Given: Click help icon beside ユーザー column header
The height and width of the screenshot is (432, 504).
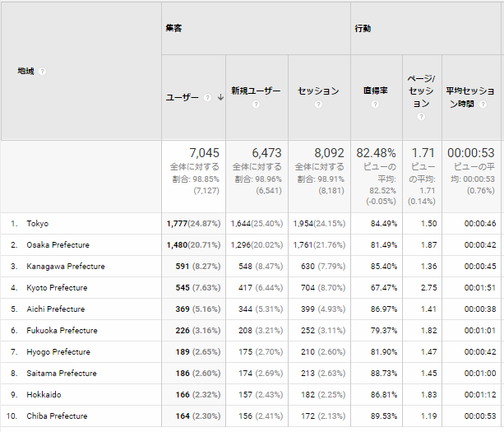Looking at the screenshot, I should 208,97.
